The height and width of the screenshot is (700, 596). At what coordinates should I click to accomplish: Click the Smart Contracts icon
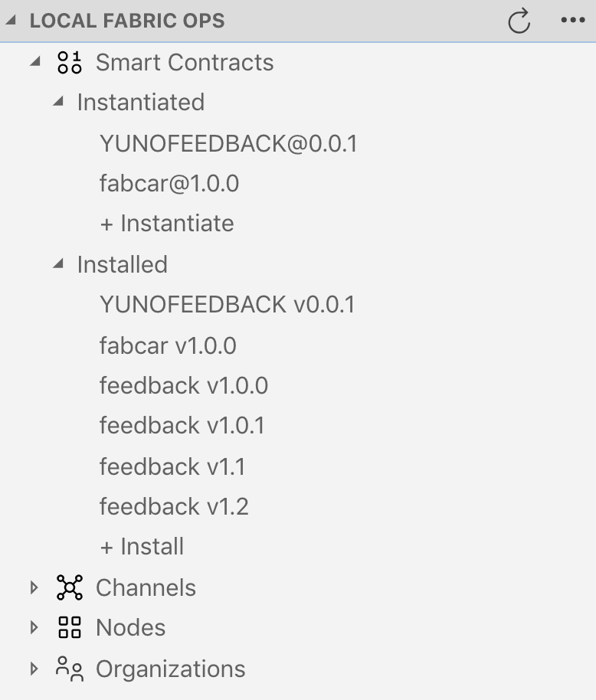[x=69, y=62]
